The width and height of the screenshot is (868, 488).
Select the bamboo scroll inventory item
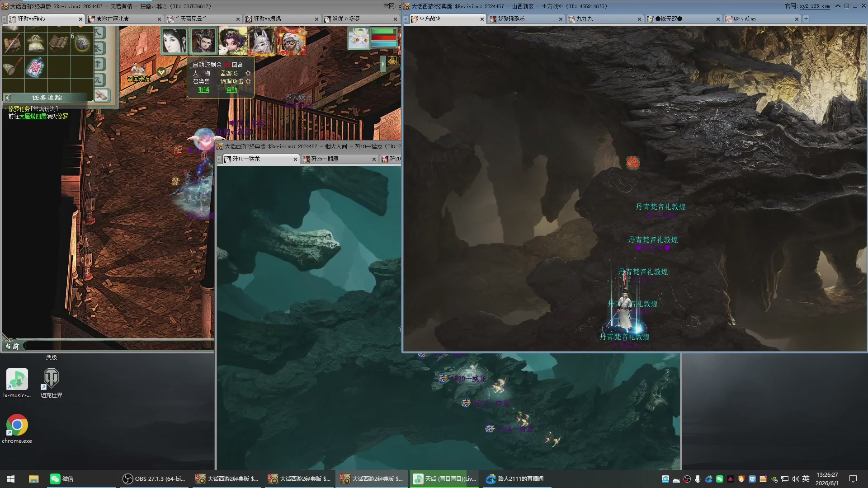pos(58,43)
